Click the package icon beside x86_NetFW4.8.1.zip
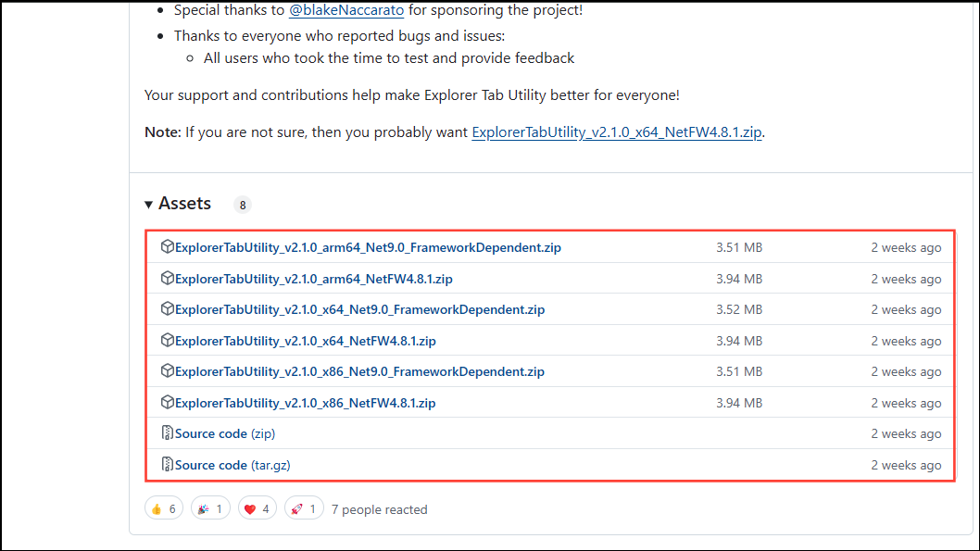The height and width of the screenshot is (551, 980). click(x=168, y=402)
